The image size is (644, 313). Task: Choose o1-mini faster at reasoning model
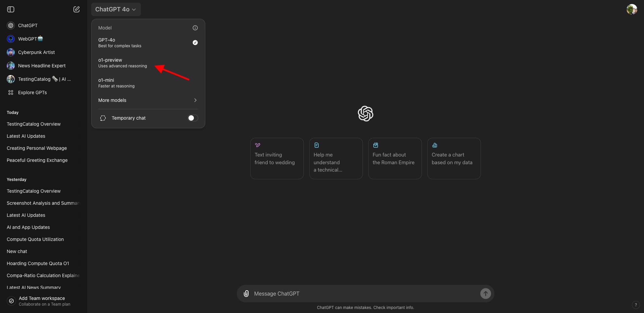(148, 83)
